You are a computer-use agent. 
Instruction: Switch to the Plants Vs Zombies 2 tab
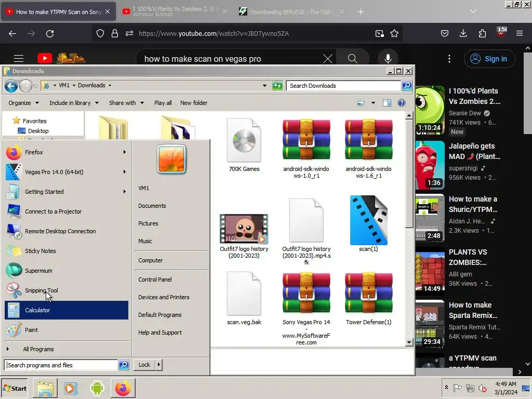click(174, 11)
